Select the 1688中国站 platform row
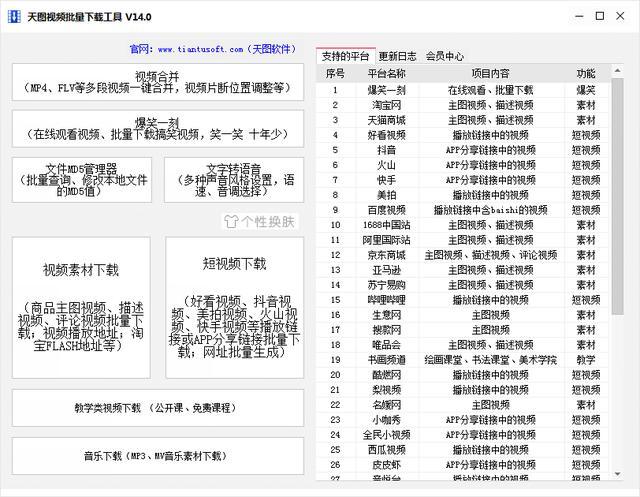 (462, 225)
